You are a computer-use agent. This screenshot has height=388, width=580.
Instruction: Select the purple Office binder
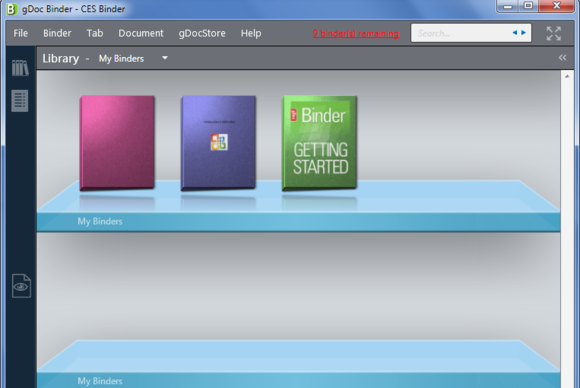coord(218,143)
